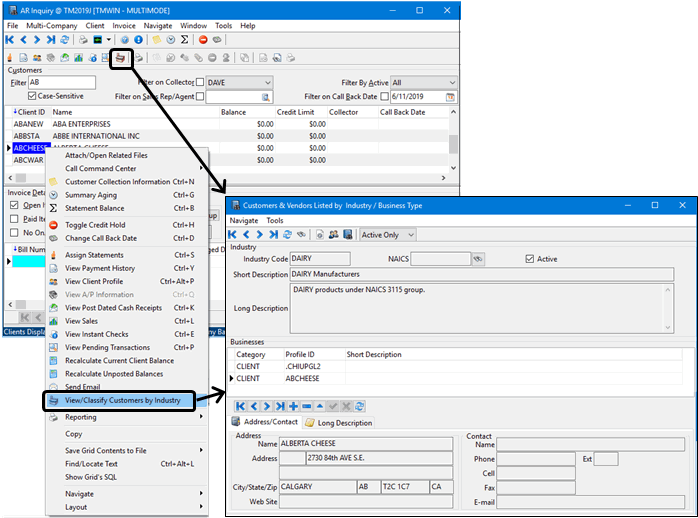Toggle the Case-Sensitive checkbox

pyautogui.click(x=31, y=96)
